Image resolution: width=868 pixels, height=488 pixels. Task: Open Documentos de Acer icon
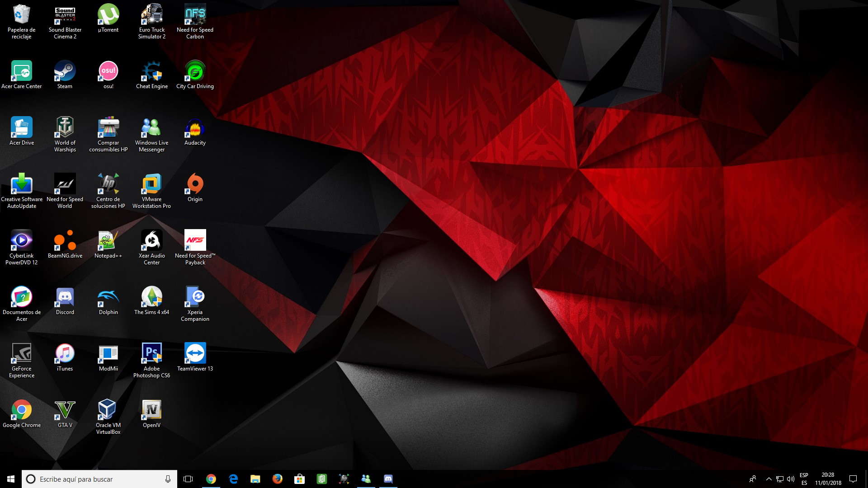click(22, 304)
